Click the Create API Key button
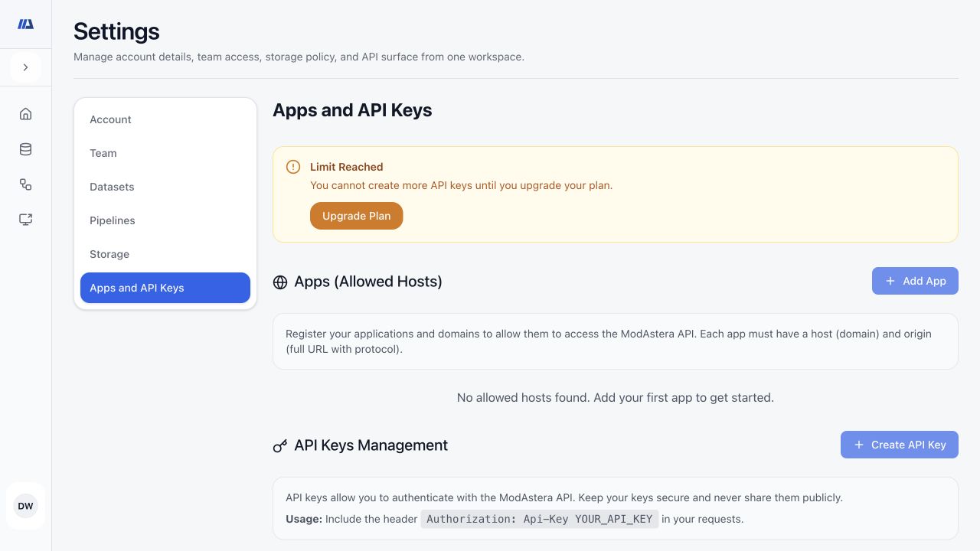This screenshot has height=551, width=980. [900, 445]
